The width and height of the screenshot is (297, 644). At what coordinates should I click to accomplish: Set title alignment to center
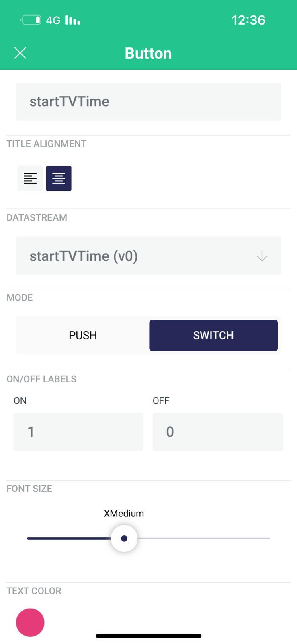59,178
